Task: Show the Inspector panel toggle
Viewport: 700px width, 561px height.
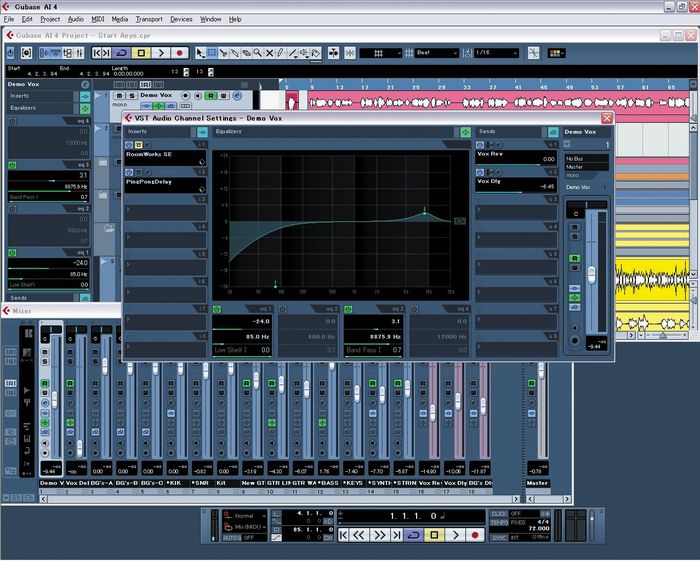Action: (x=44, y=53)
